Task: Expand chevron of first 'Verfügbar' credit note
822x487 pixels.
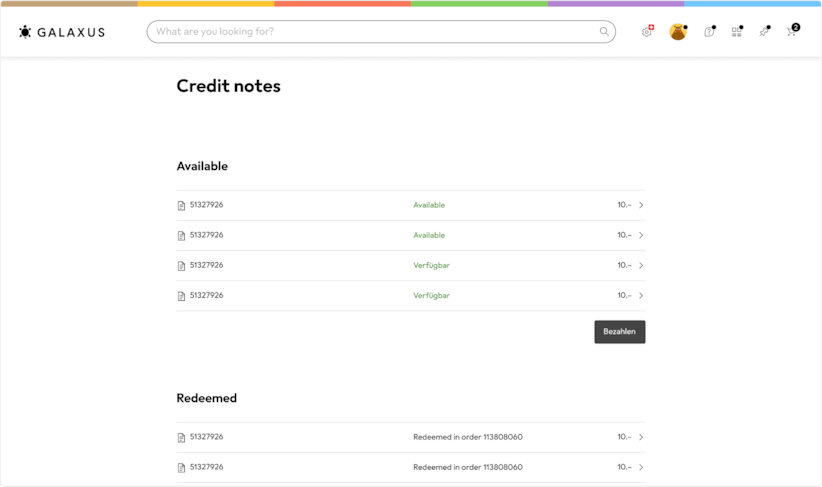Action: [641, 265]
